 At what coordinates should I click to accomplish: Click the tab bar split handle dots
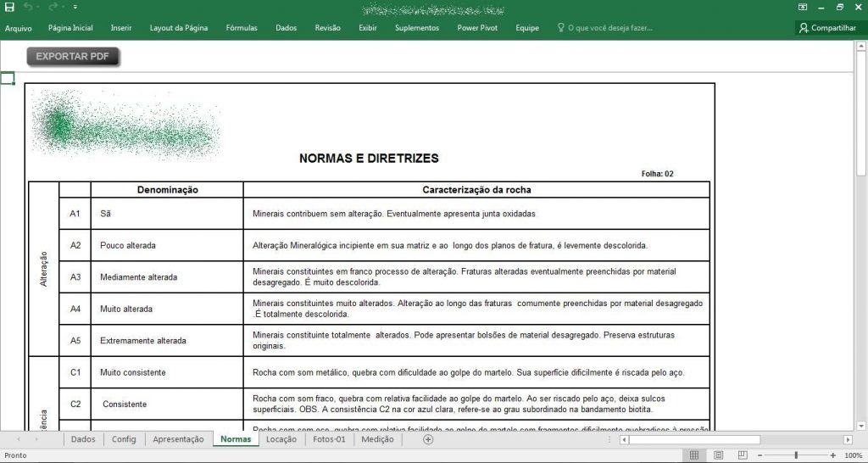[609, 440]
